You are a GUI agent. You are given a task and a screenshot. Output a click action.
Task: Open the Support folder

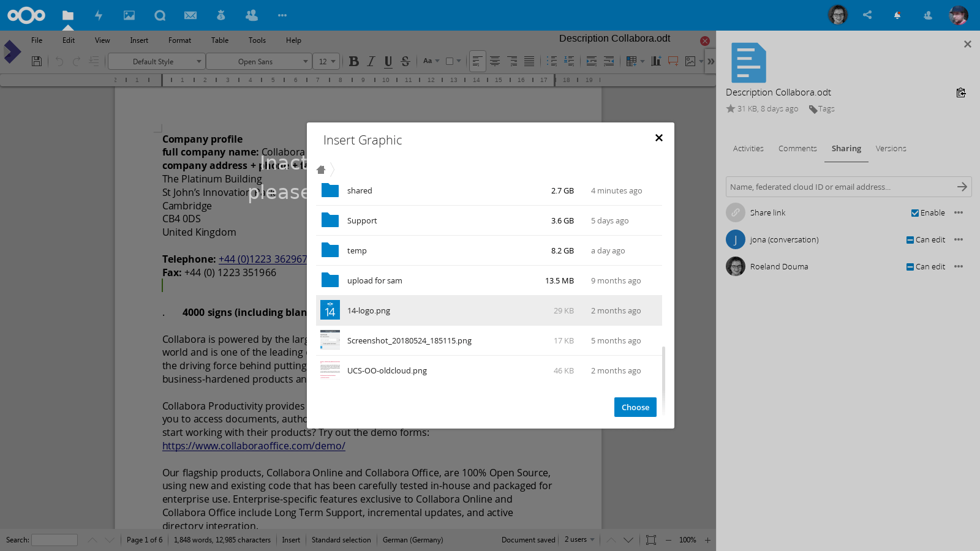[x=489, y=220]
